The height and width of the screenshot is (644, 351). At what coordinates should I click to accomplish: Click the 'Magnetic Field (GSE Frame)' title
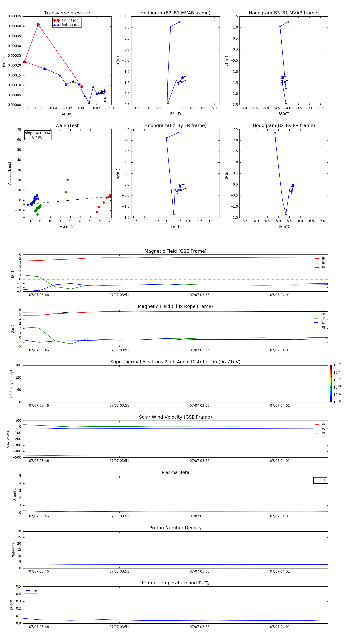click(x=175, y=251)
